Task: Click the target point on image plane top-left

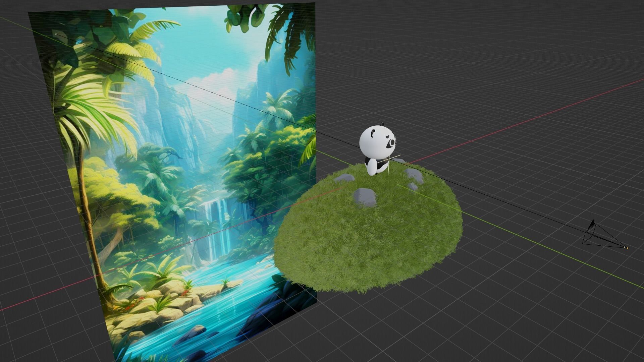Action: coord(56,34)
